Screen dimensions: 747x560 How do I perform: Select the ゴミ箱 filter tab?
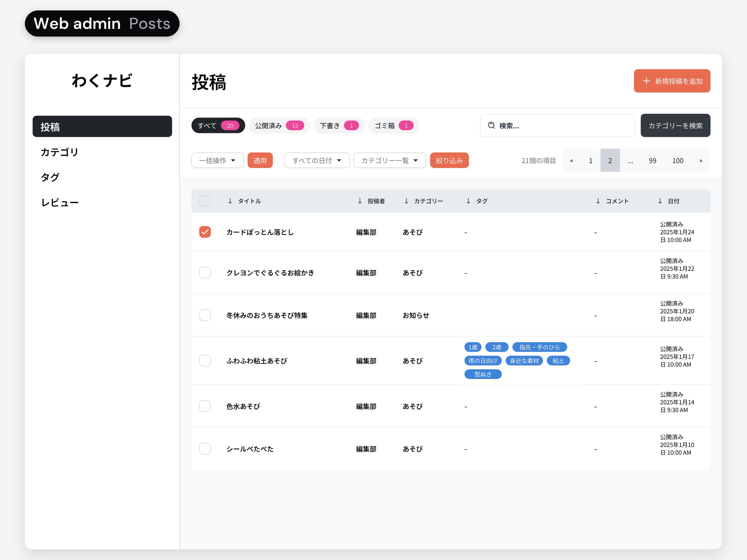[394, 126]
